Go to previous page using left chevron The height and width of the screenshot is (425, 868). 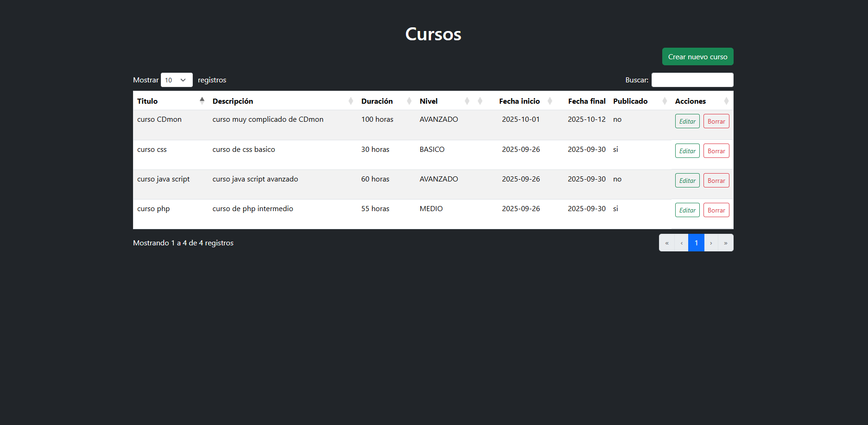(681, 243)
